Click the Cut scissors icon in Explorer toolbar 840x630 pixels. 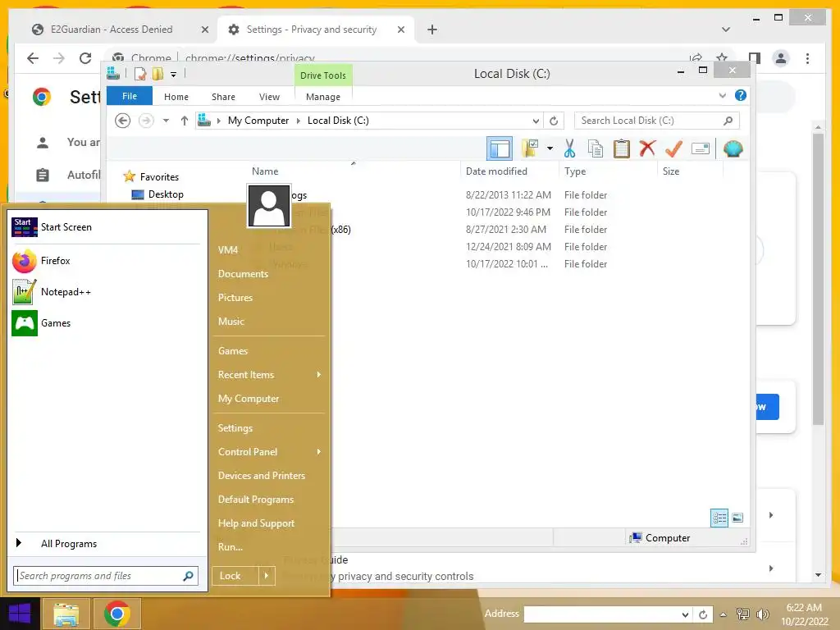point(569,148)
